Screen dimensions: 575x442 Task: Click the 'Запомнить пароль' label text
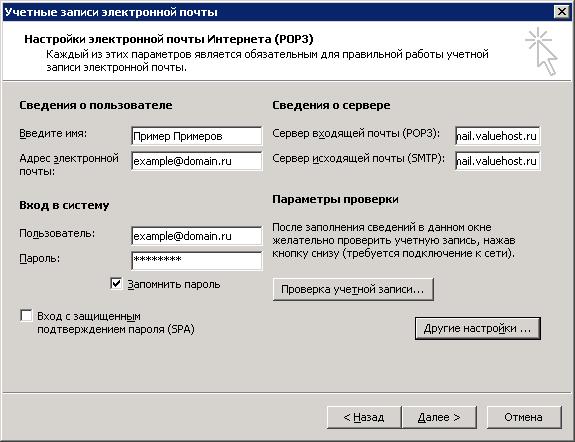174,284
